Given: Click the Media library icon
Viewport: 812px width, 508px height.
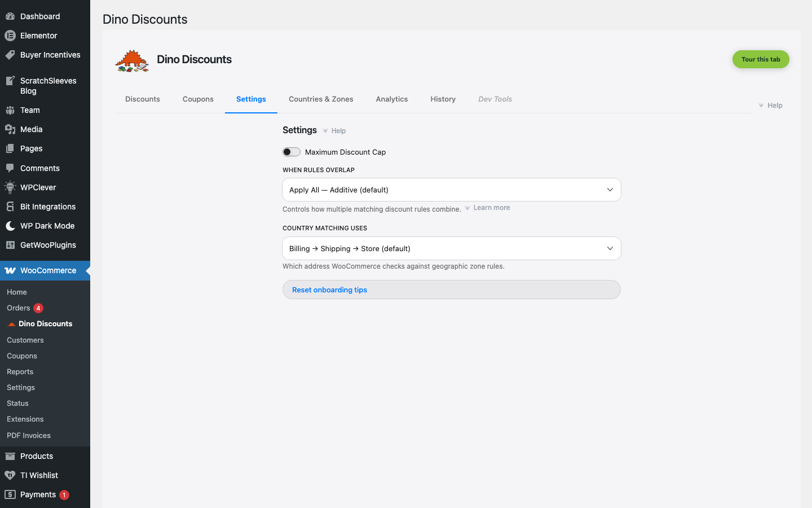Looking at the screenshot, I should pyautogui.click(x=10, y=129).
